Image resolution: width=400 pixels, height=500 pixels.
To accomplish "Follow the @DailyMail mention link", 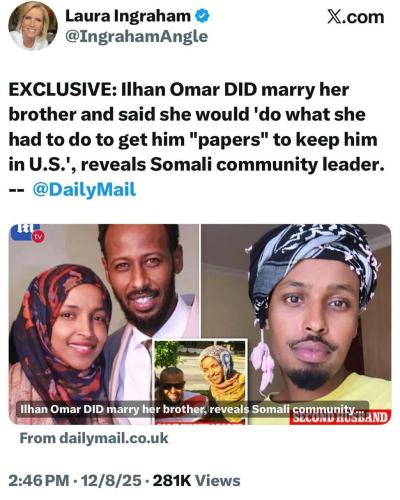I will 84,189.
